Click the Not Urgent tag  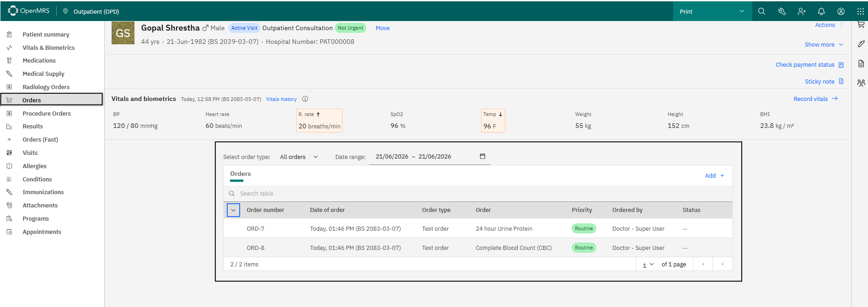pos(350,28)
